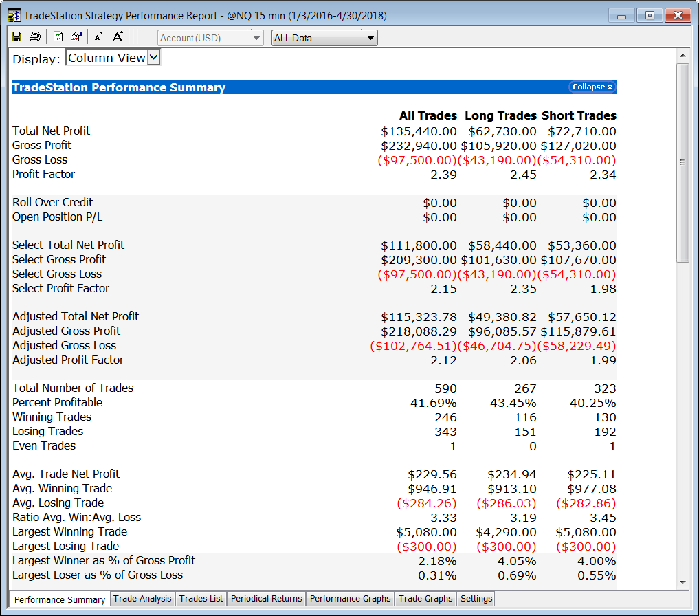Image resolution: width=699 pixels, height=616 pixels.
Task: Select the Long Trades gross loss ($46,704.75)
Action: coord(497,346)
